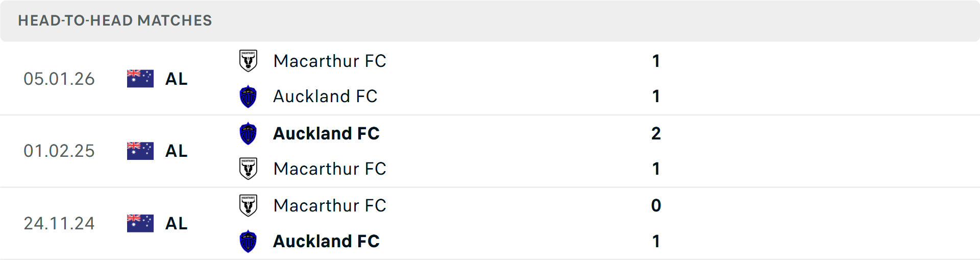The image size is (980, 260).
Task: Select the AL league label for 24.11.24
Action: 177,223
